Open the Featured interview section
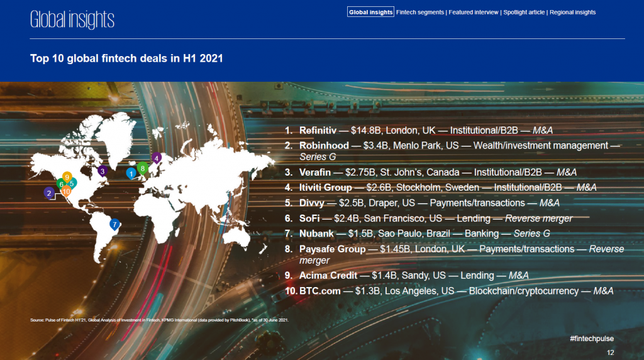644x360 pixels. click(x=473, y=13)
